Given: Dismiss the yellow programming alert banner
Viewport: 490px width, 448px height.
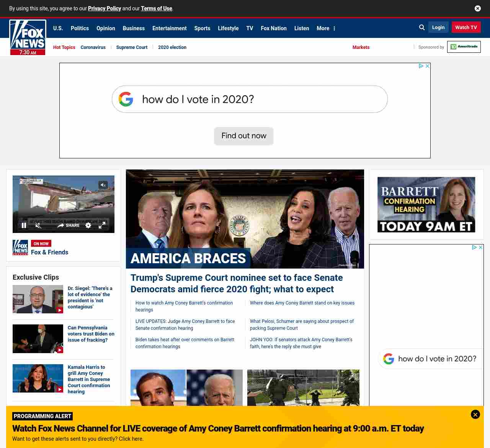Looking at the screenshot, I should 475,414.
